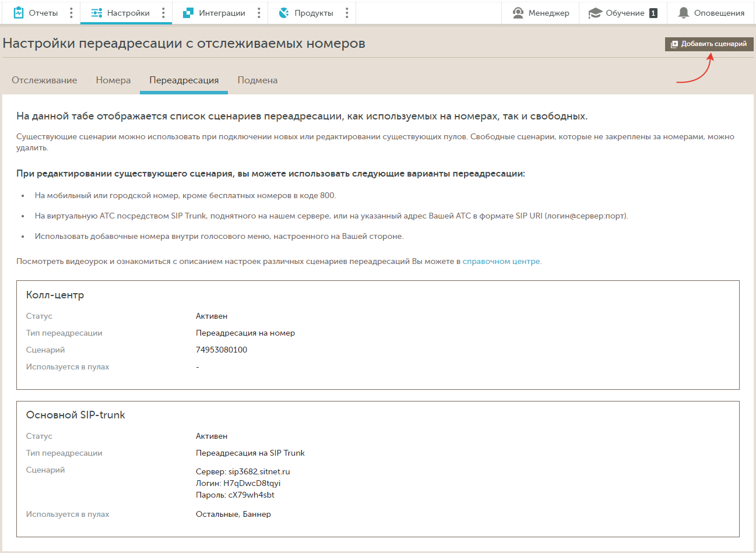Select the Переадресация tab
This screenshot has width=756, height=553.
click(x=184, y=80)
